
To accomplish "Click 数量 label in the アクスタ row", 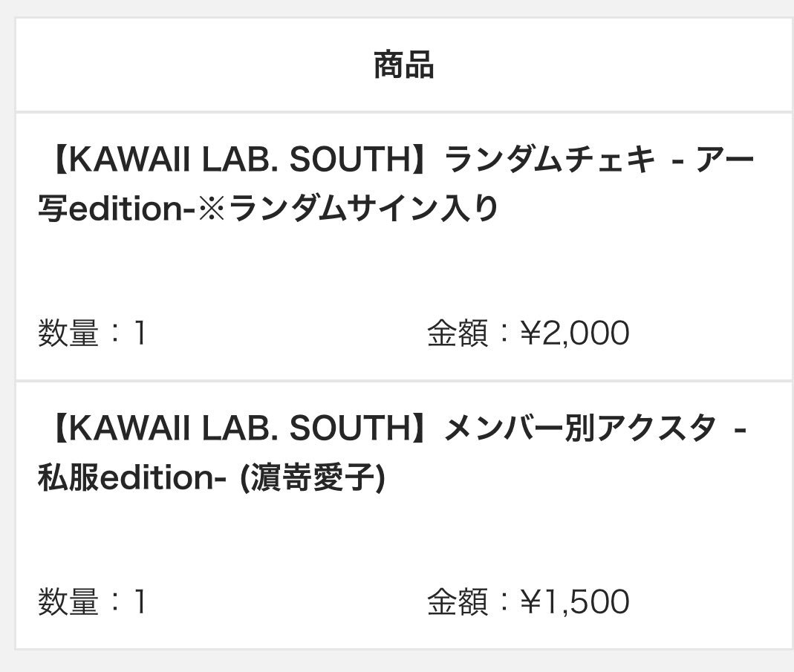I will 68,602.
